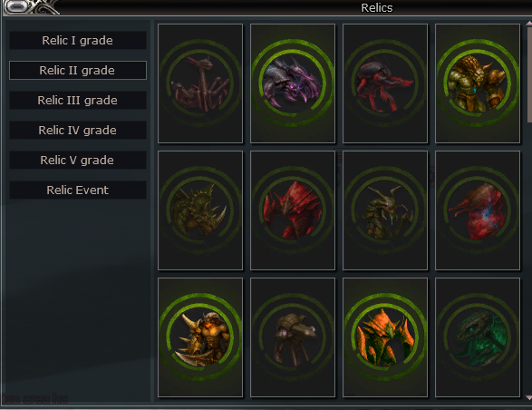Select the purple clawed beast relic
The width and height of the screenshot is (532, 410).
click(293, 83)
